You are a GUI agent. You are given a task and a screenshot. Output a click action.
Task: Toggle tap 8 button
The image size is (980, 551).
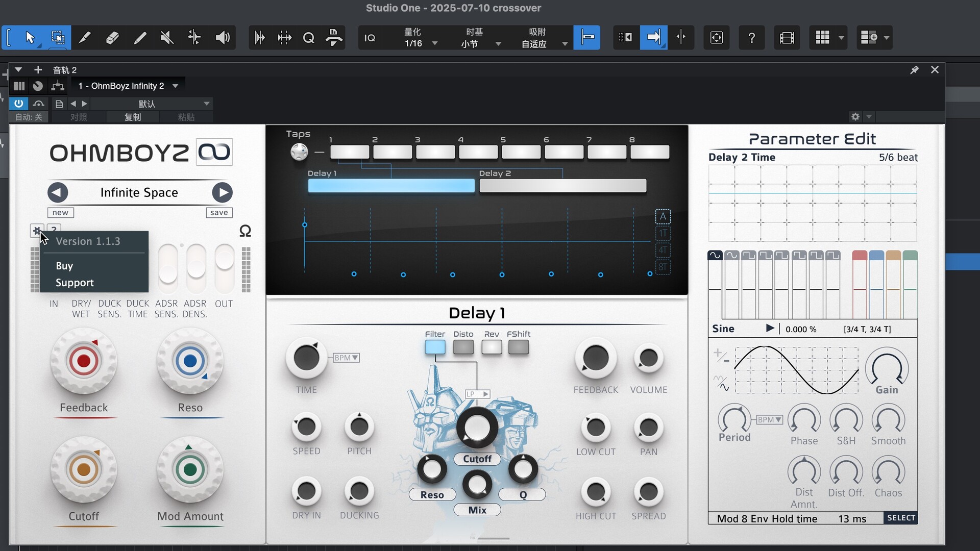tap(650, 152)
